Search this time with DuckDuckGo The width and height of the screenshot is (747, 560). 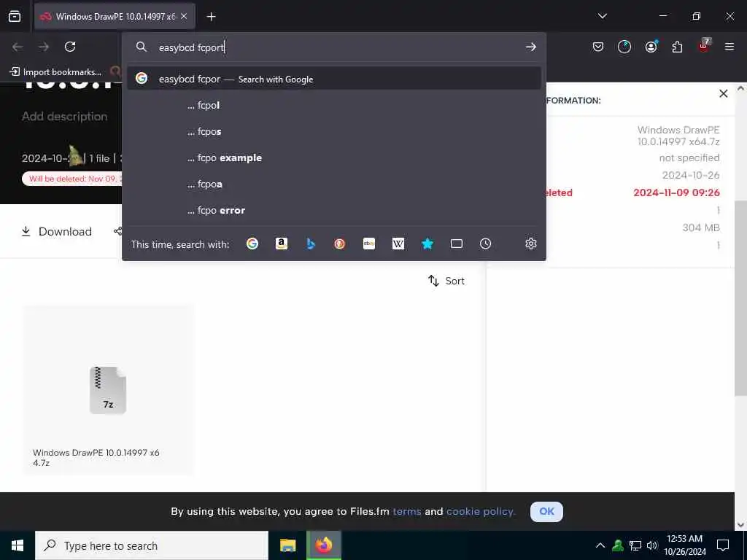click(339, 244)
